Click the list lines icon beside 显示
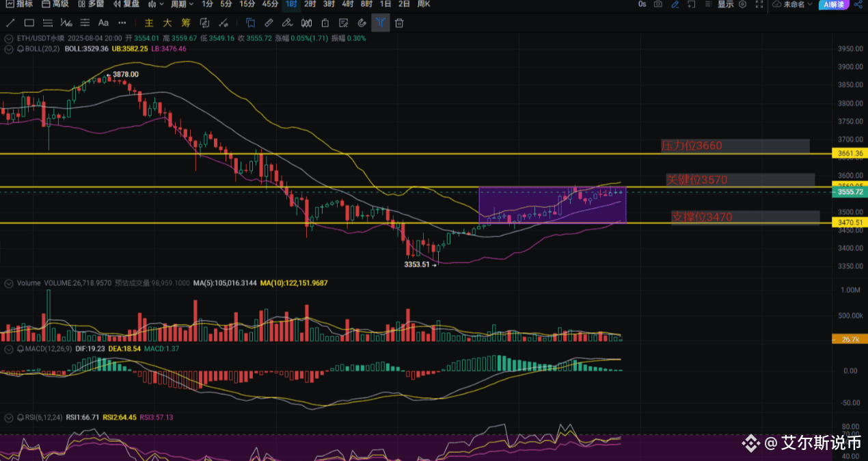This screenshot has height=461, width=868. click(708, 4)
